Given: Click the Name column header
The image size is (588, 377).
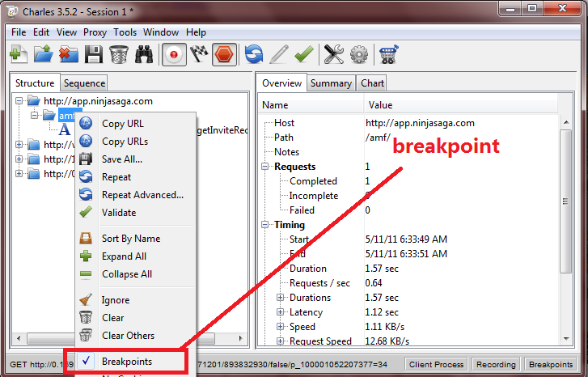Looking at the screenshot, I should [311, 104].
